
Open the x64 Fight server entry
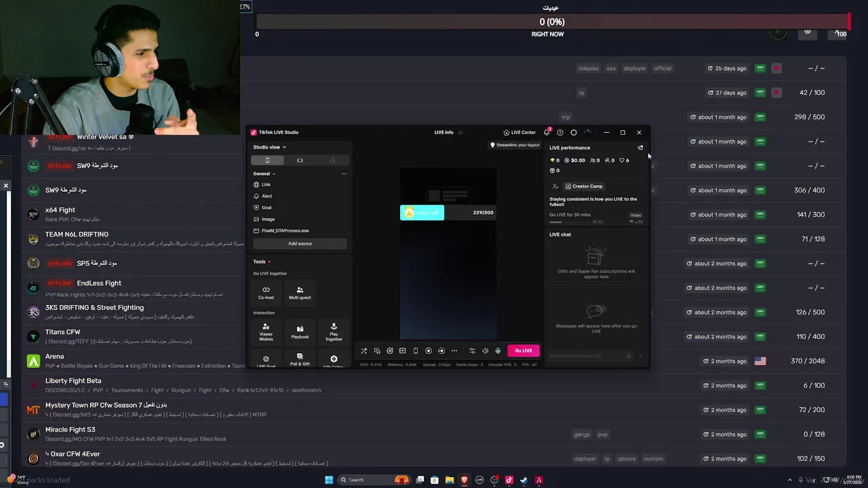434,214
